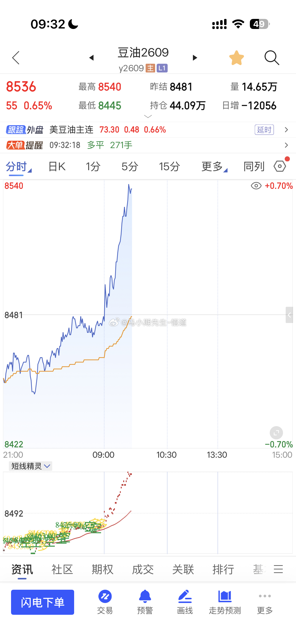
Task: Open the search magnifier icon
Action: (x=271, y=58)
